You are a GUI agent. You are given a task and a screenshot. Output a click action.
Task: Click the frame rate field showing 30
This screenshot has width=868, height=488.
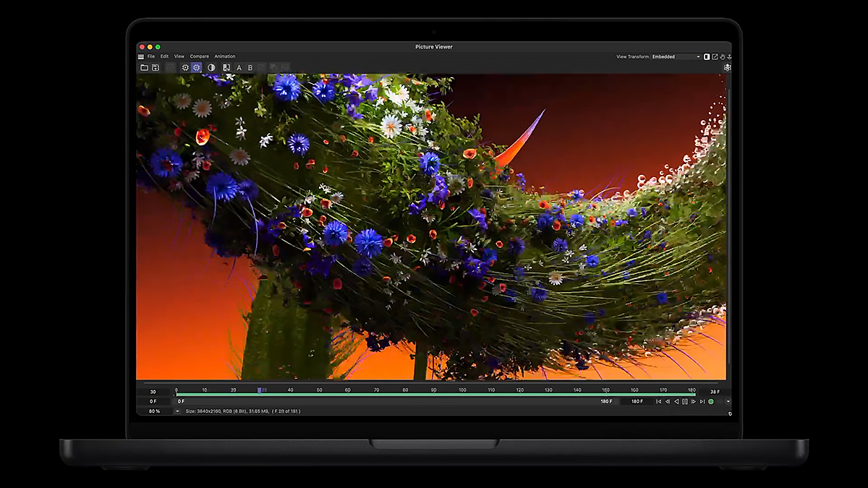(x=153, y=392)
